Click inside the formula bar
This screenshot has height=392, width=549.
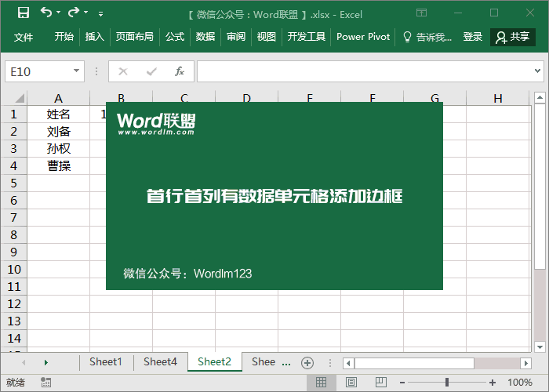(364, 71)
